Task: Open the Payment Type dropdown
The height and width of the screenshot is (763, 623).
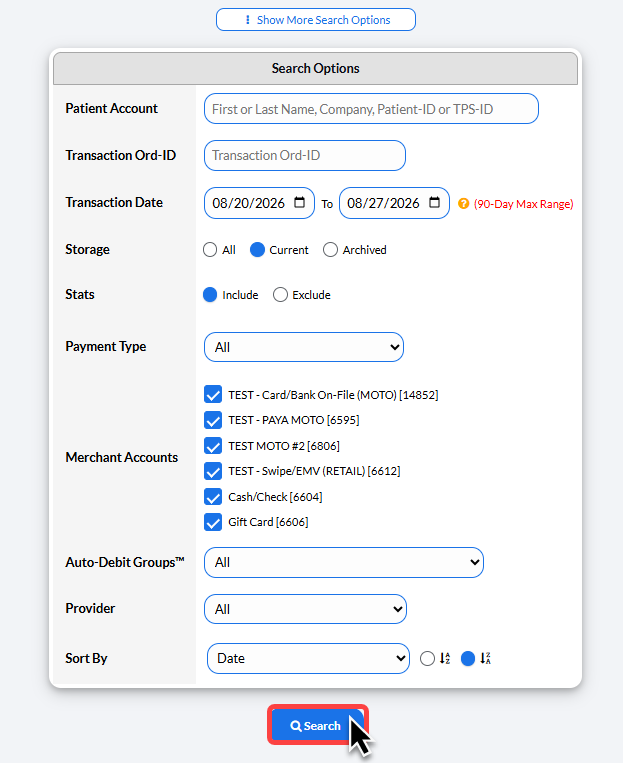Action: [304, 347]
